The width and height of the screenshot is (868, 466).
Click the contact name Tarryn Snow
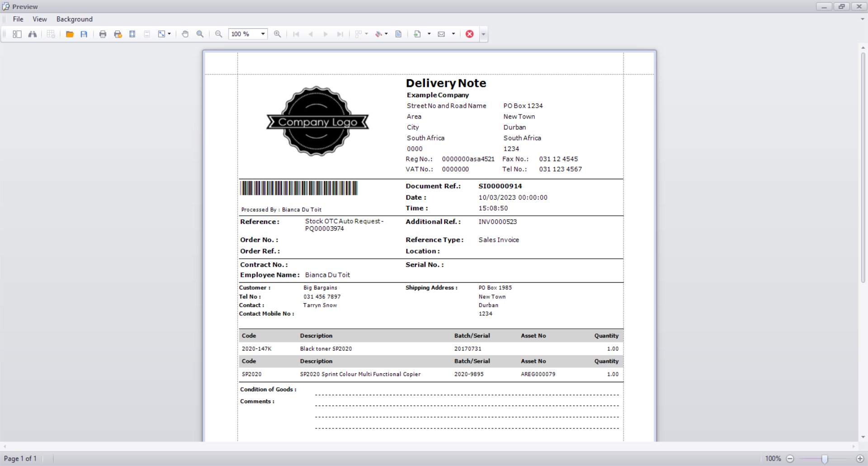[320, 305]
